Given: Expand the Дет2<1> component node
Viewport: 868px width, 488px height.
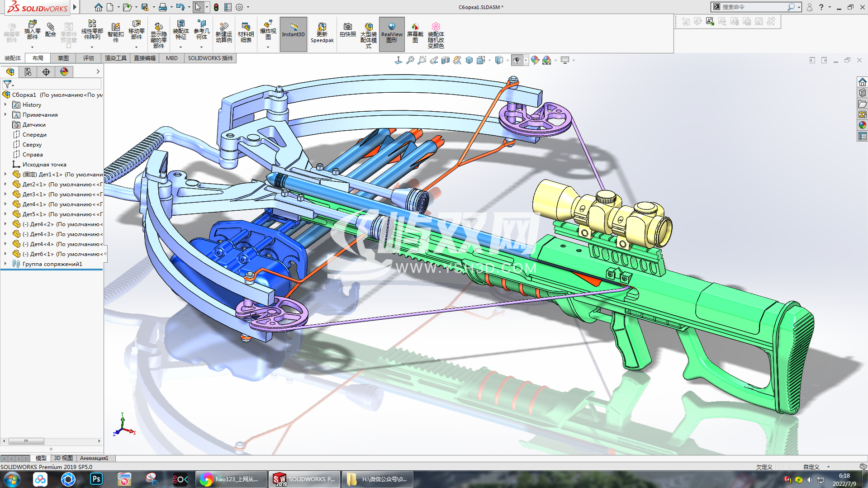Looking at the screenshot, I should [5, 185].
